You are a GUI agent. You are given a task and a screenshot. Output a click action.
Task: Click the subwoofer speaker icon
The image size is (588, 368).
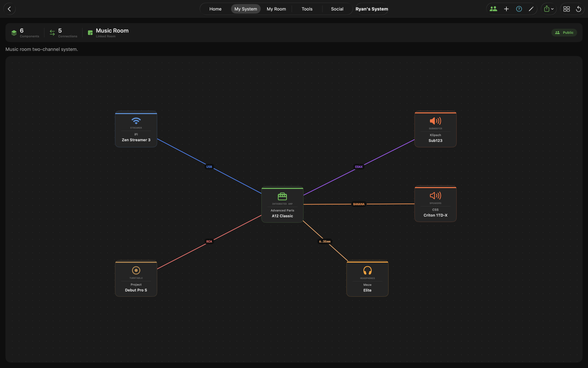point(435,121)
